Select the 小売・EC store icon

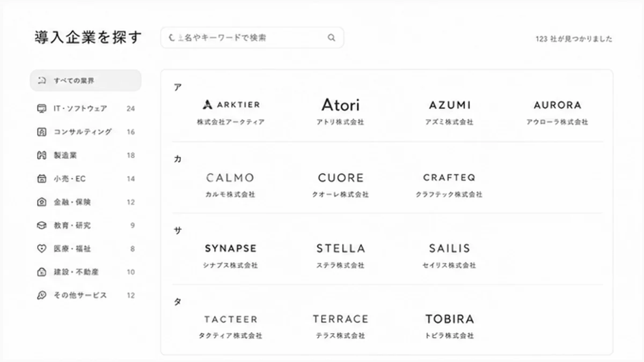(x=41, y=179)
